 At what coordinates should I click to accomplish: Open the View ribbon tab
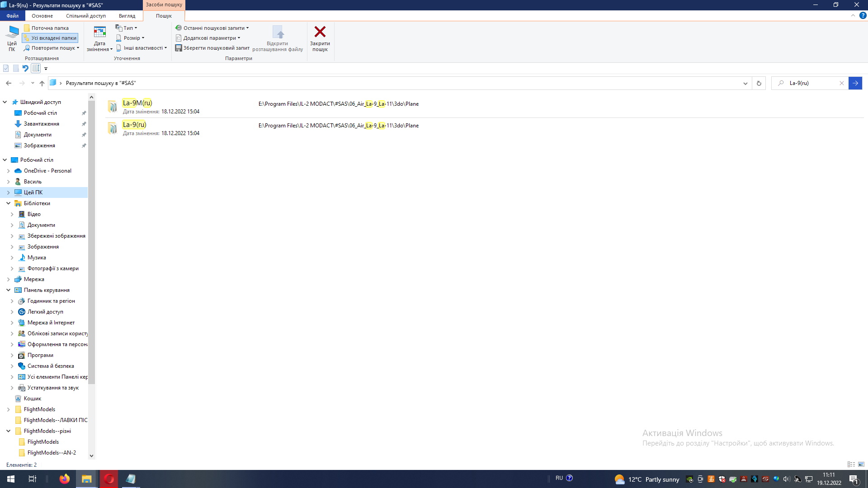point(127,16)
